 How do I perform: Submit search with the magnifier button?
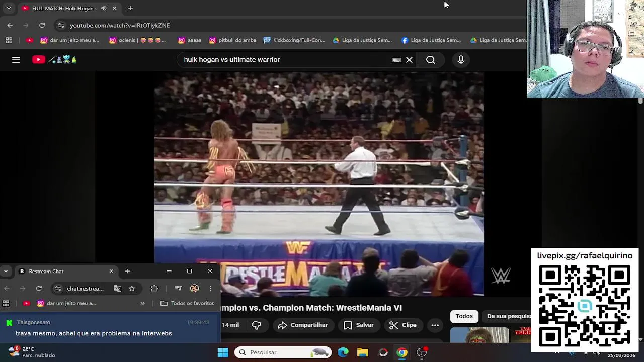[431, 60]
